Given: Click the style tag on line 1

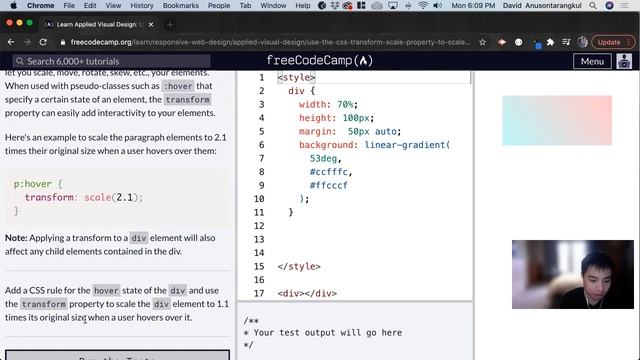Looking at the screenshot, I should coord(296,78).
